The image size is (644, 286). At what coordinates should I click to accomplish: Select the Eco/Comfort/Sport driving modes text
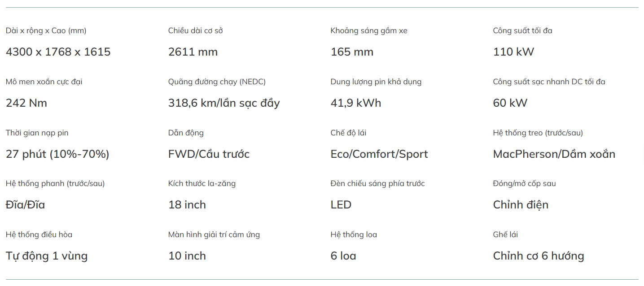point(379,154)
